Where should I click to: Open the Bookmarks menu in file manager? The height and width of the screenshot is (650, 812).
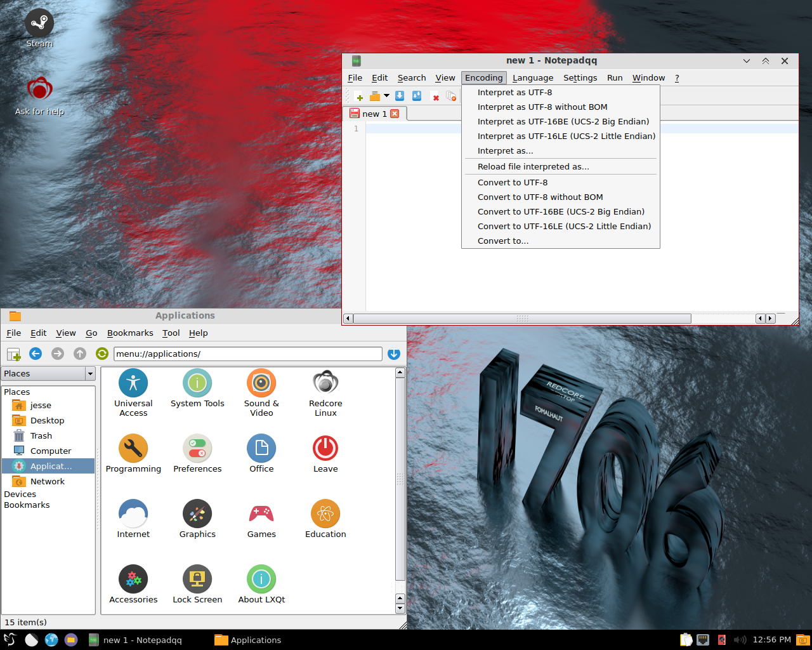coord(130,333)
